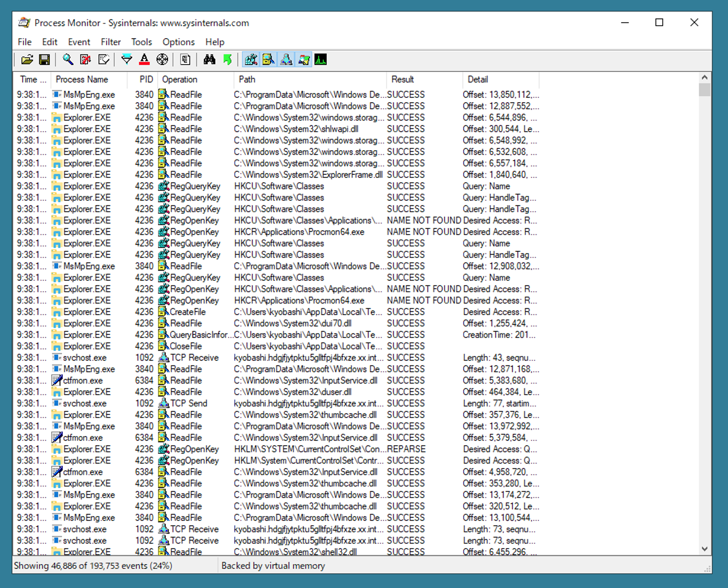Toggle event capture with the magnifier icon
728x588 pixels.
click(x=68, y=59)
